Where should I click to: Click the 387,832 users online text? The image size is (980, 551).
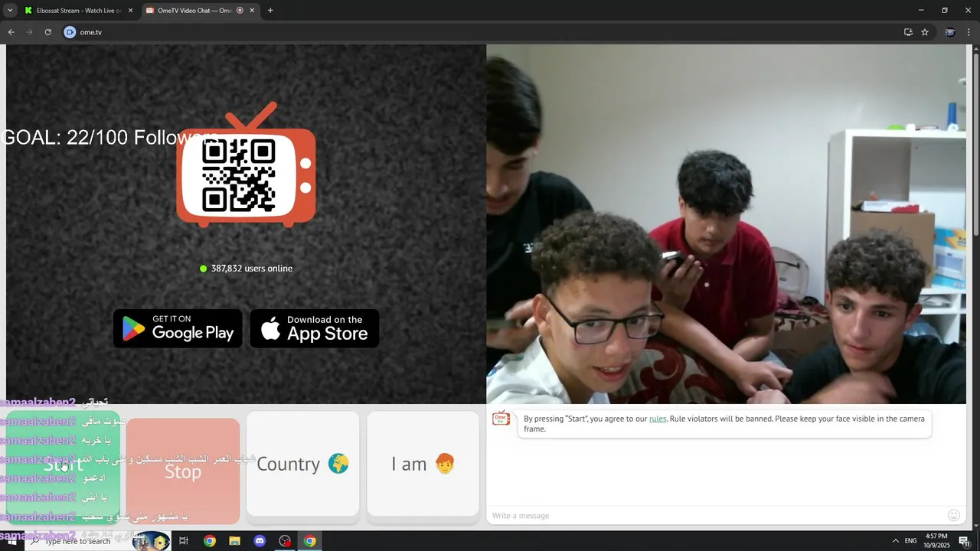tap(252, 269)
